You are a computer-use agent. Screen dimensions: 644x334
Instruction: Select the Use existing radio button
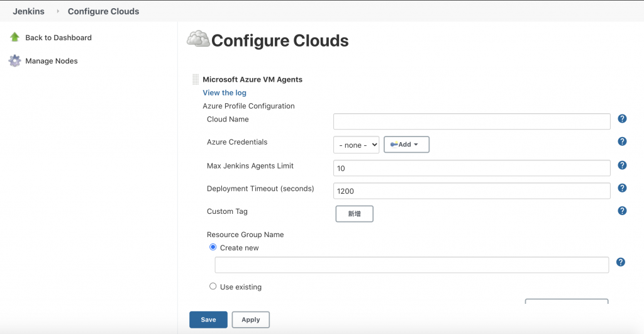(213, 286)
